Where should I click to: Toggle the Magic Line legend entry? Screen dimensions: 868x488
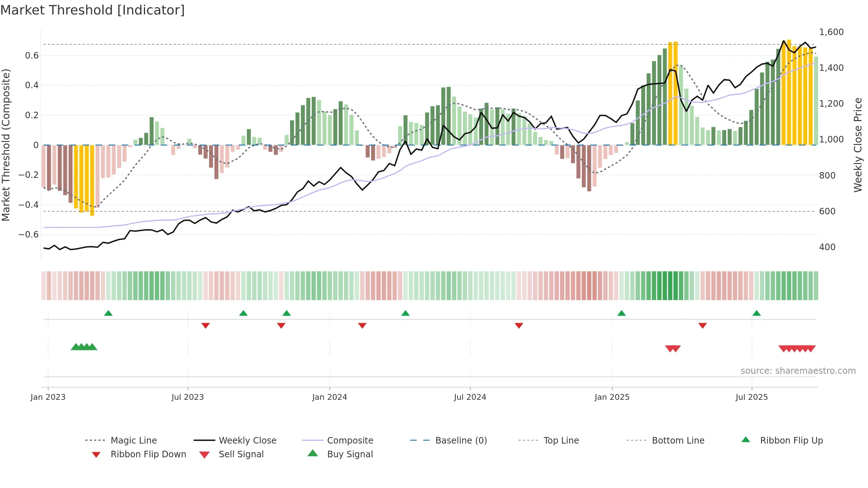(121, 440)
